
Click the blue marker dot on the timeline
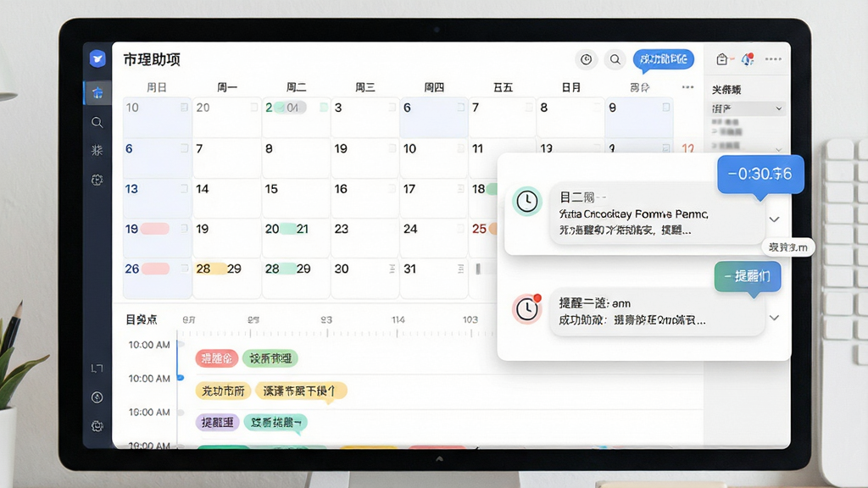[181, 377]
